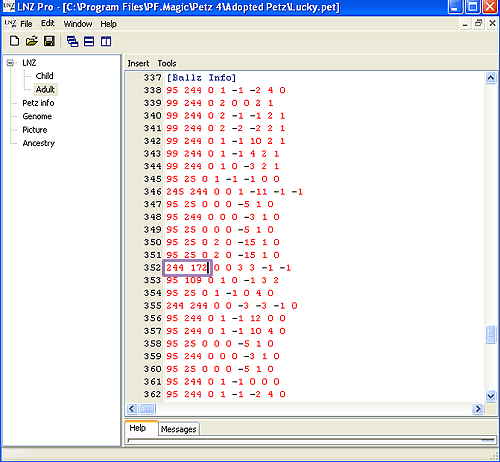Open the Tools menu in editor

click(x=167, y=63)
